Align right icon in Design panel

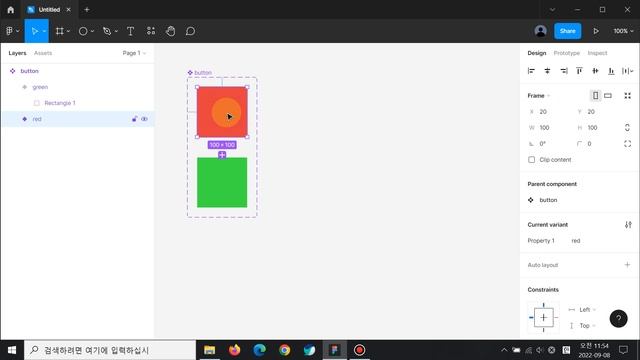[564, 71]
